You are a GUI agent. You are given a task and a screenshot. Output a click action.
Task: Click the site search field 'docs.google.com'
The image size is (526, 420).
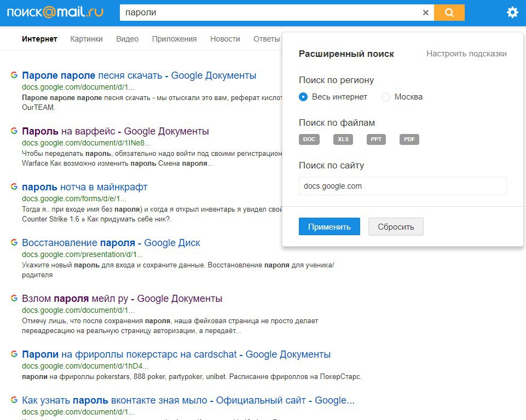pos(402,186)
